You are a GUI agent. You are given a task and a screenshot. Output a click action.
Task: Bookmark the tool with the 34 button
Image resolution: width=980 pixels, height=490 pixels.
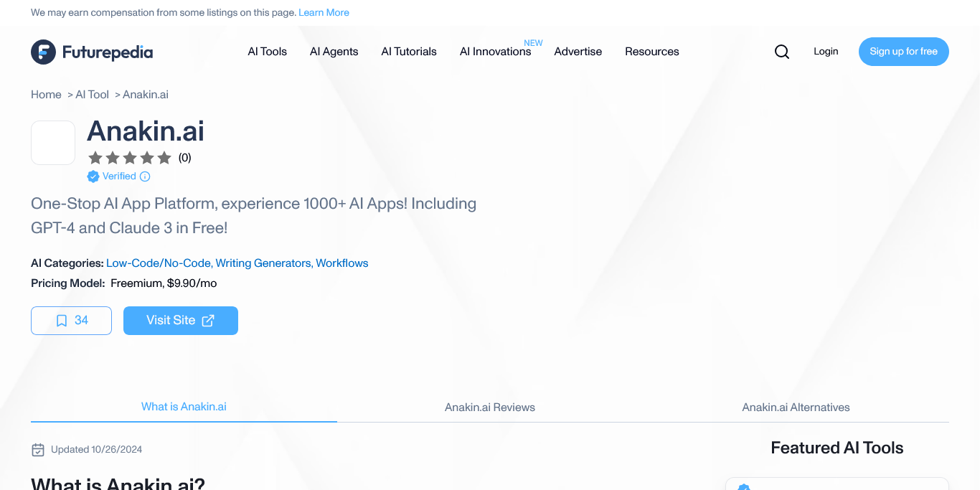(x=71, y=321)
